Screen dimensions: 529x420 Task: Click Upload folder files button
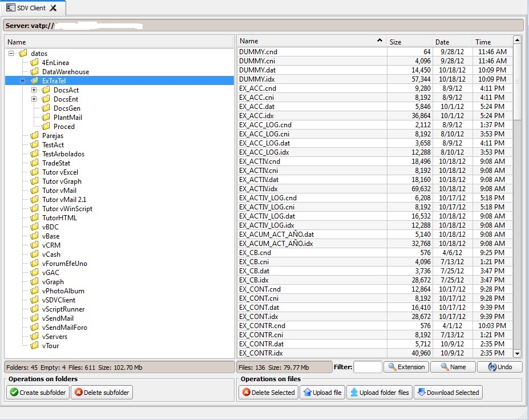pyautogui.click(x=379, y=393)
